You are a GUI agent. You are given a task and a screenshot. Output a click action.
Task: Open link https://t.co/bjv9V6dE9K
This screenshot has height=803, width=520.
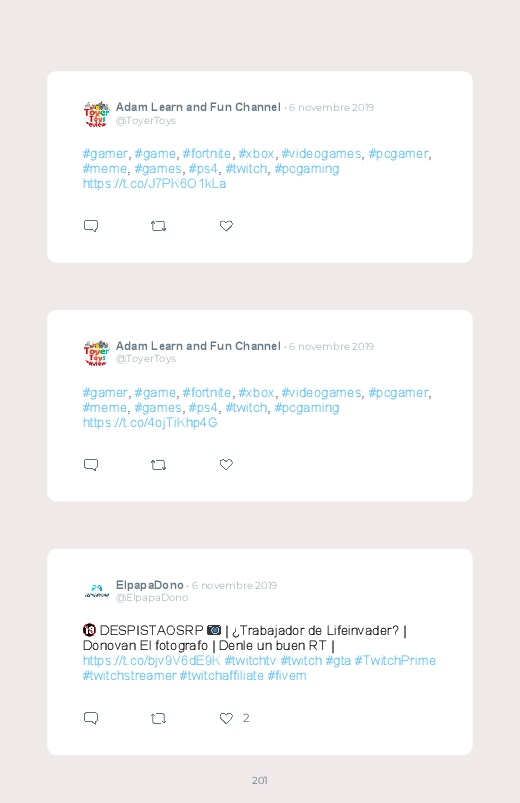coord(151,661)
